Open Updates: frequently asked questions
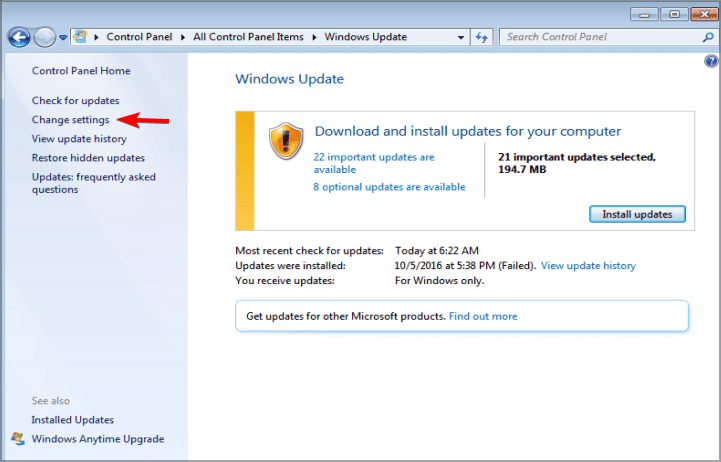 point(94,183)
